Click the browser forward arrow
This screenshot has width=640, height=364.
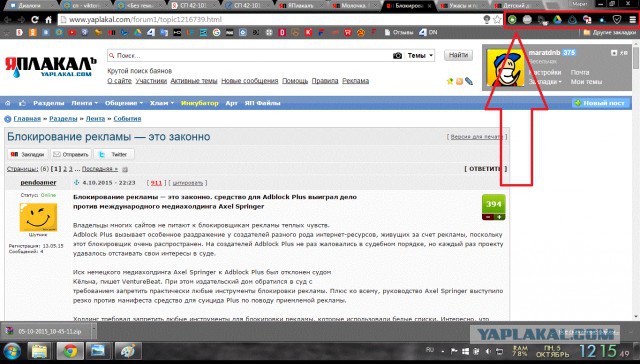click(20, 20)
